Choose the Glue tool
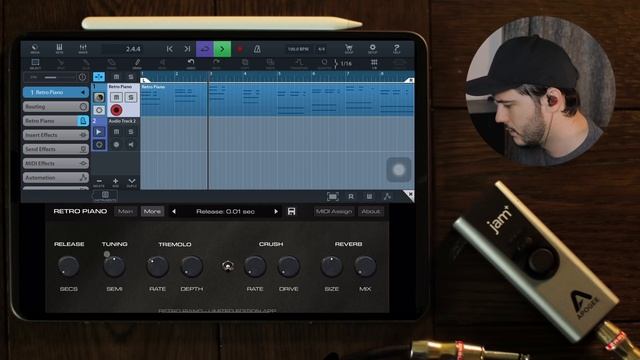The image size is (640, 360). pos(86,63)
